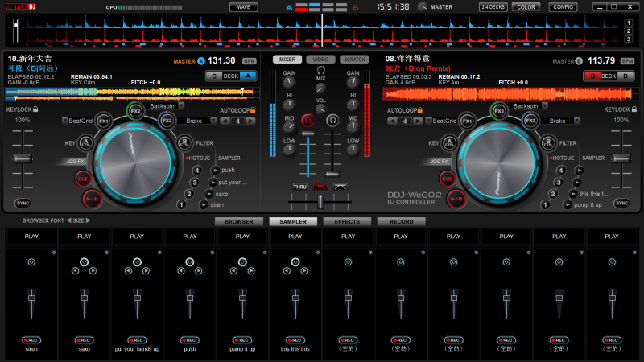Toggle the THRU crossfader mode

pos(299,187)
